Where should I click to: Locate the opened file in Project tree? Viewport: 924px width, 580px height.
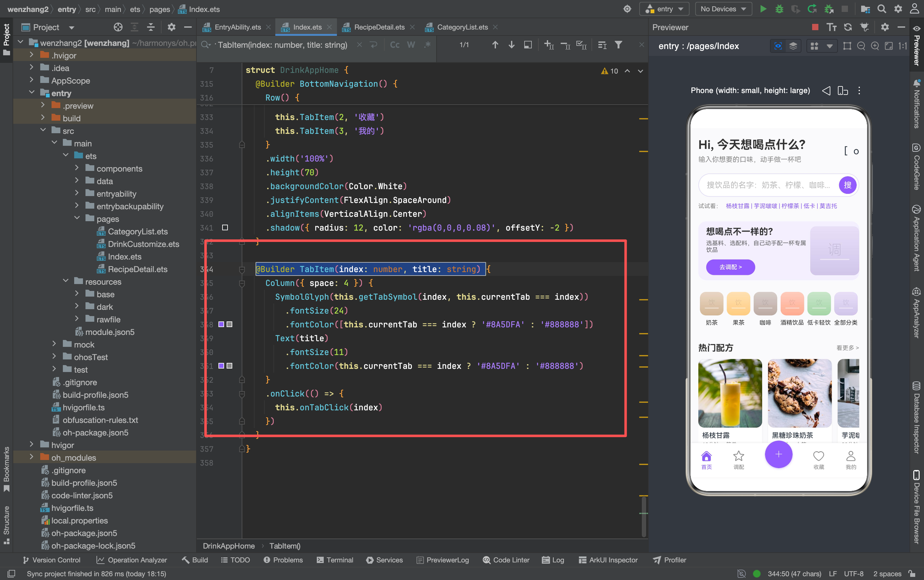[118, 27]
